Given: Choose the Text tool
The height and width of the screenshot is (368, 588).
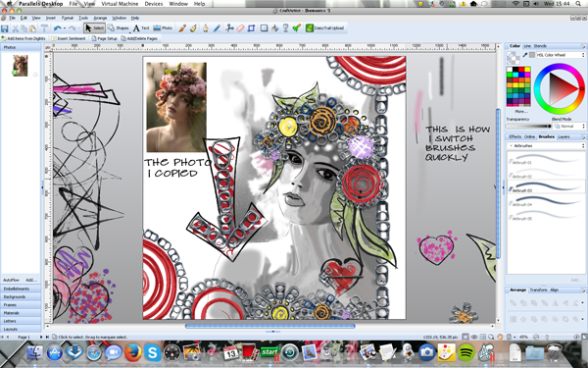Looking at the screenshot, I should coord(141,28).
